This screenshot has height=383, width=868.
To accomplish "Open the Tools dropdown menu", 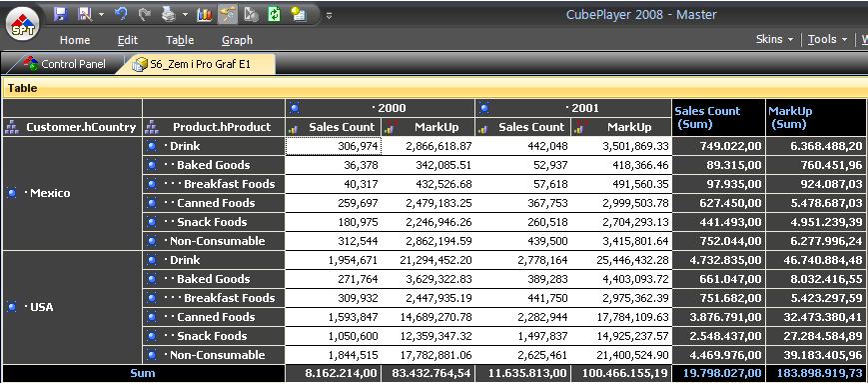I will pos(827,39).
